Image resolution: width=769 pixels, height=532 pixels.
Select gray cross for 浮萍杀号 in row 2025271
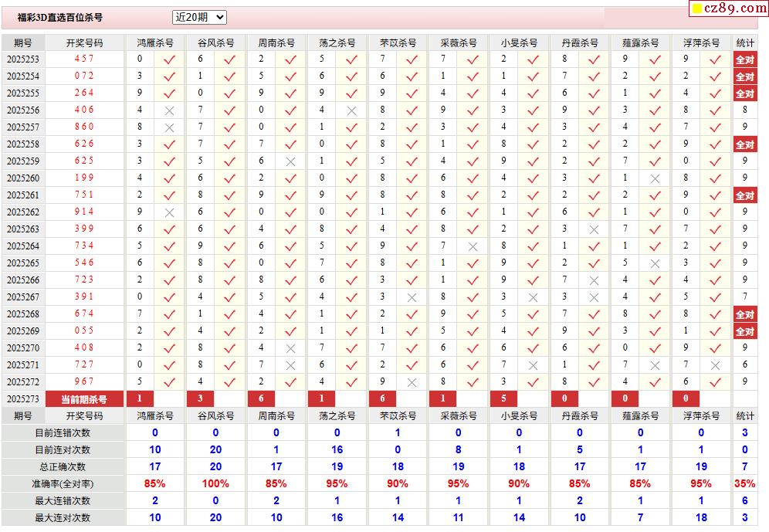pyautogui.click(x=715, y=365)
